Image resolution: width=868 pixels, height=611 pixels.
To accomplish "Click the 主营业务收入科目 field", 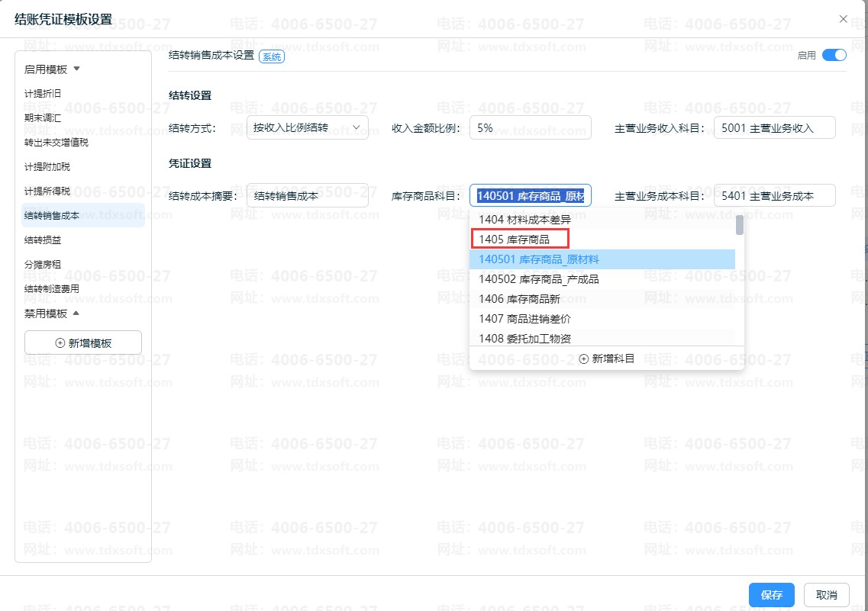I will pos(774,127).
